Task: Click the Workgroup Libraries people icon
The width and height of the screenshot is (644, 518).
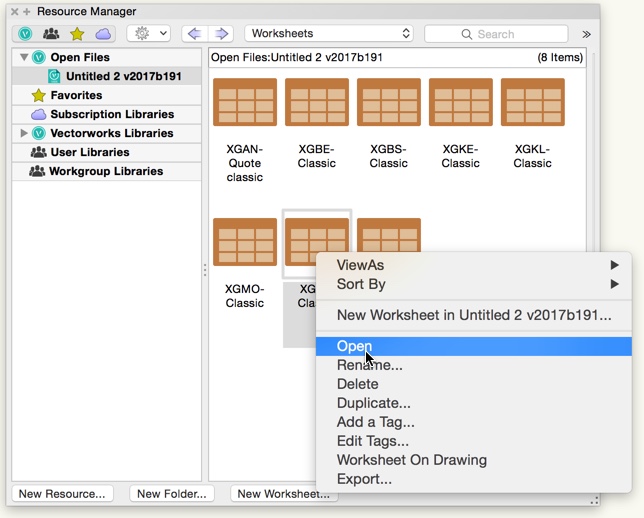Action: tap(37, 171)
